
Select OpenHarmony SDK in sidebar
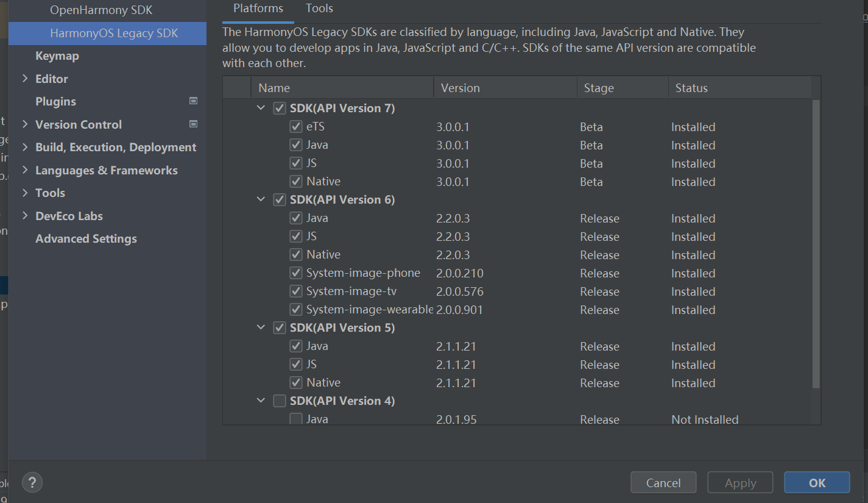[x=101, y=10]
